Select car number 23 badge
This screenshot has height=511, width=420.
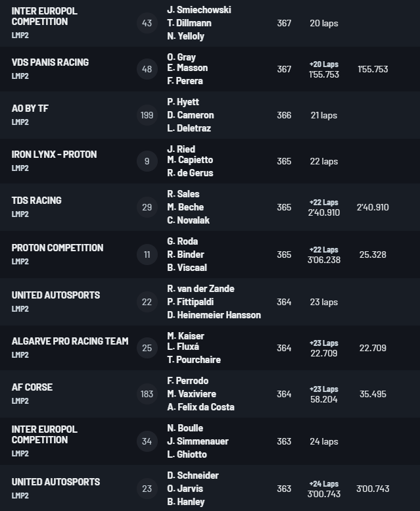pos(147,489)
